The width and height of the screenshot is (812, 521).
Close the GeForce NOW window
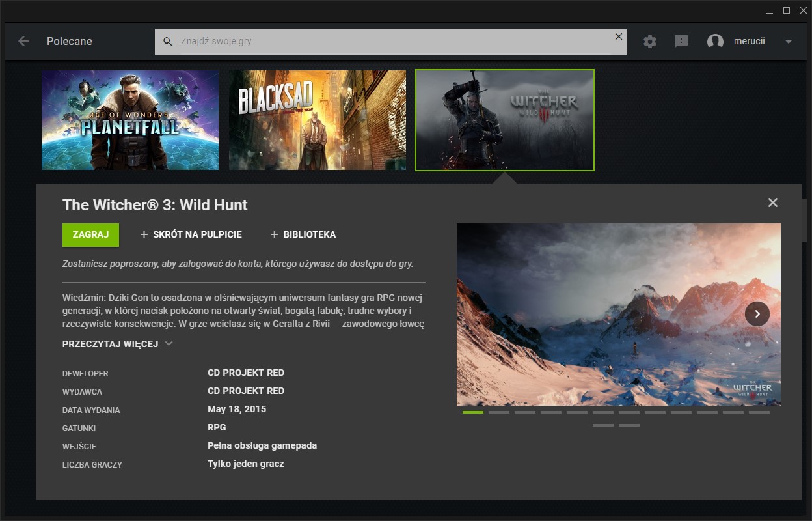point(803,10)
